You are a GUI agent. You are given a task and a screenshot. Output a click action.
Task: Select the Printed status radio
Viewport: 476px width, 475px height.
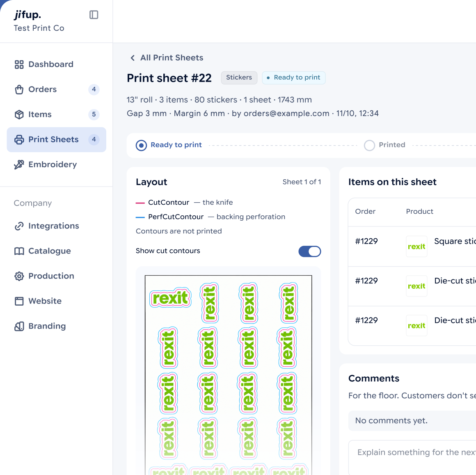pyautogui.click(x=369, y=145)
